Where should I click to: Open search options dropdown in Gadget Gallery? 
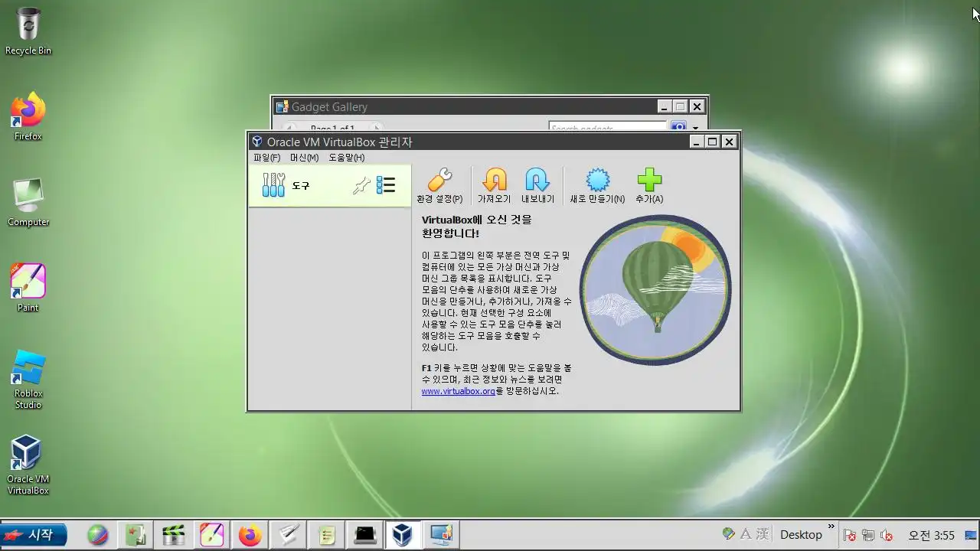[x=696, y=128]
